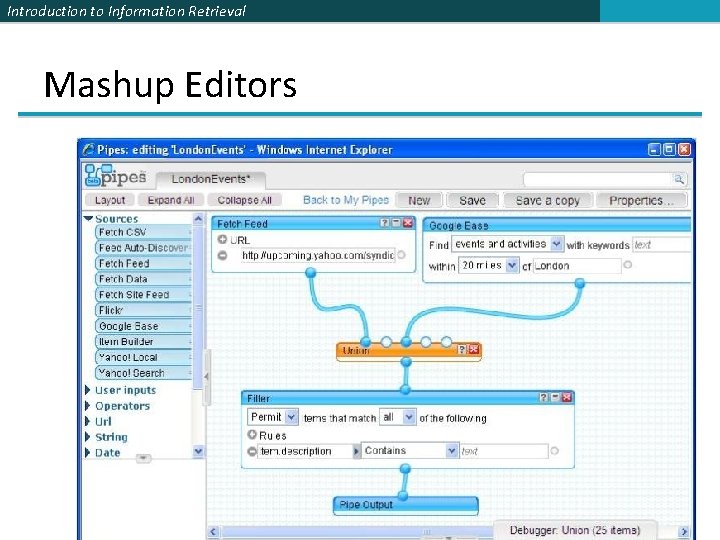Viewport: 720px width, 540px height.
Task: Click Expand All
Action: tap(171, 200)
